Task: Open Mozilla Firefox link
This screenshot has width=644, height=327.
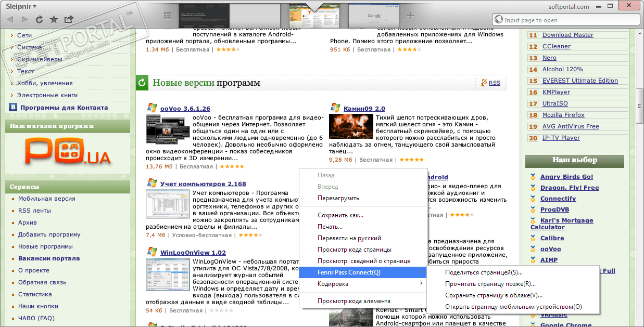Action: (x=563, y=115)
